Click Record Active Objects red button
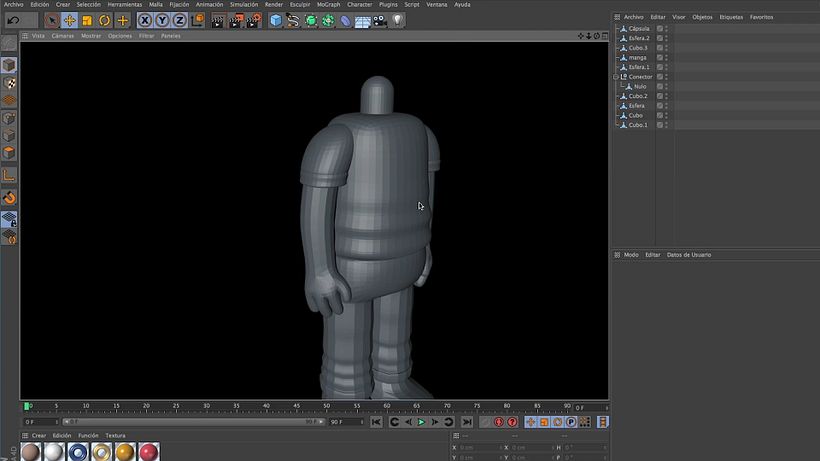 (x=499, y=422)
